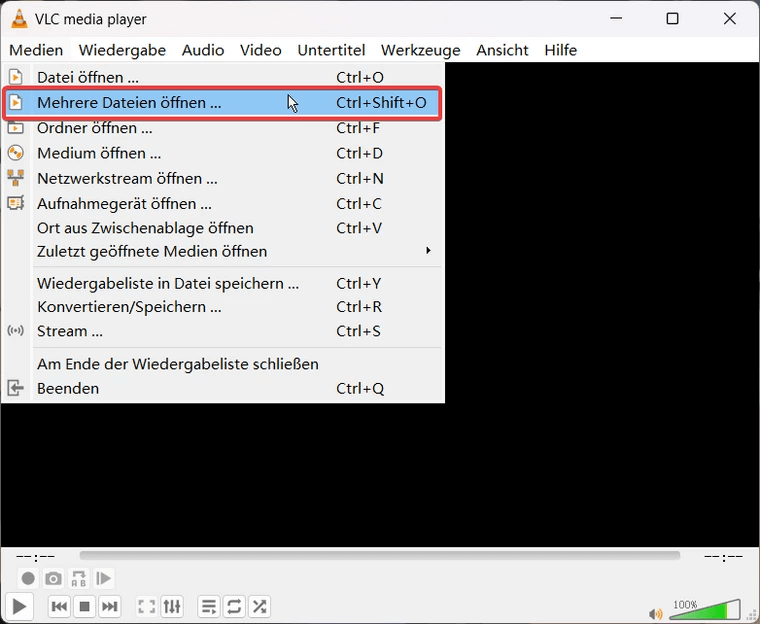Click the remaining time label at the right
760x624 pixels.
pyautogui.click(x=723, y=556)
